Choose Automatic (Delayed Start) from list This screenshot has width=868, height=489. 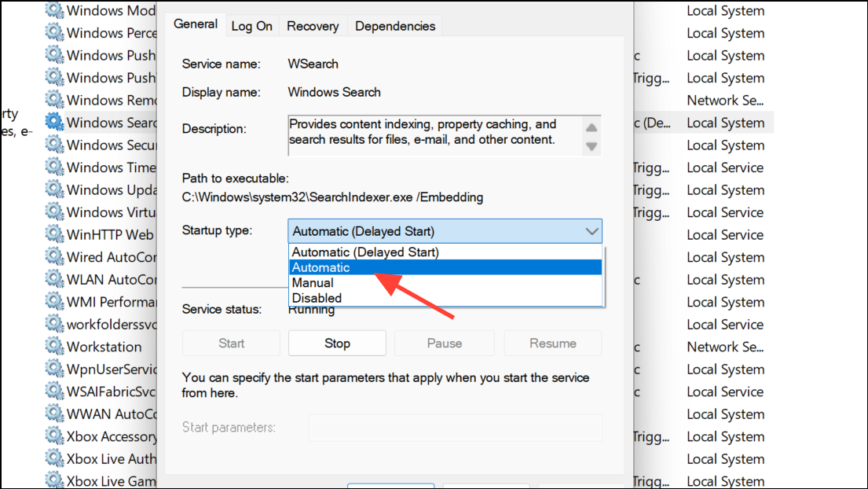445,252
